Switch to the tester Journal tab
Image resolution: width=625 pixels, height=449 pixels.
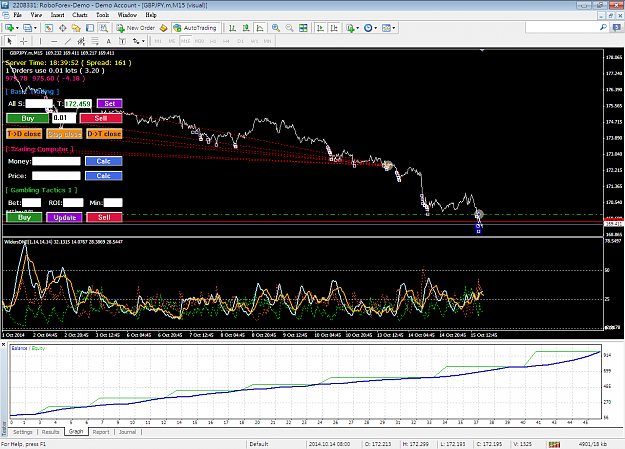click(x=128, y=432)
